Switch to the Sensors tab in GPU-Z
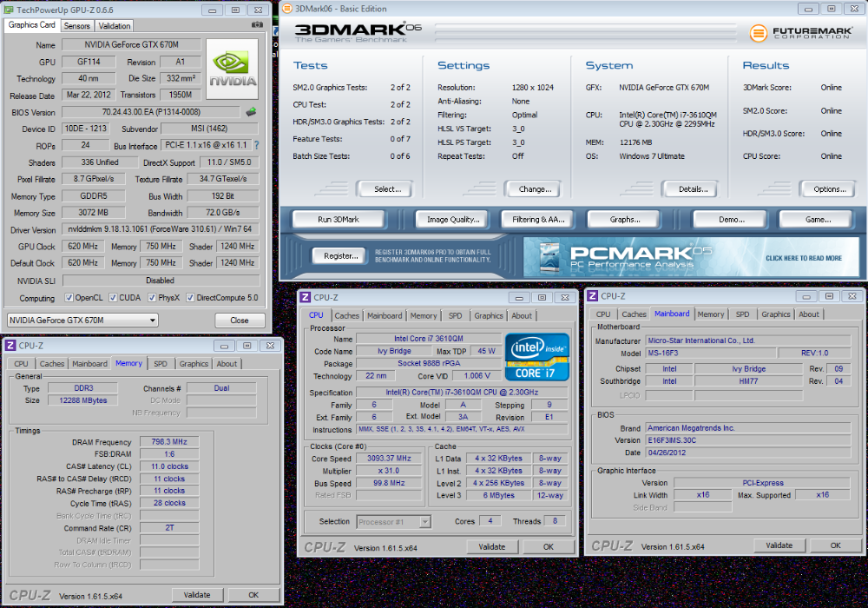 click(77, 26)
